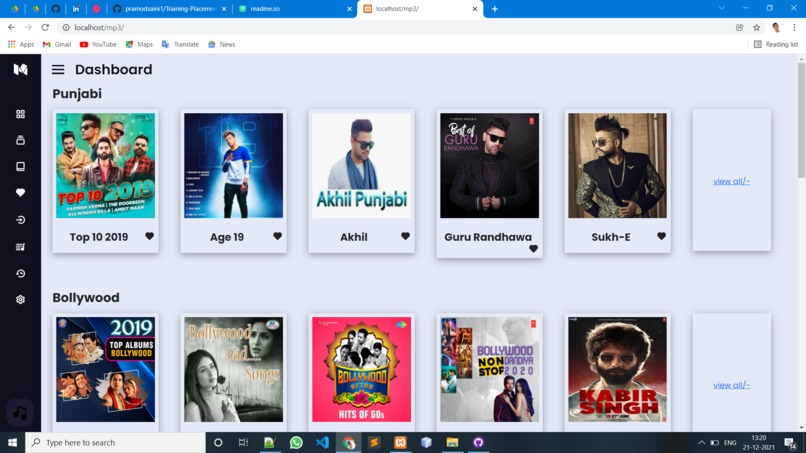
Task: Open the settings gear icon in sidebar
Action: [x=21, y=300]
